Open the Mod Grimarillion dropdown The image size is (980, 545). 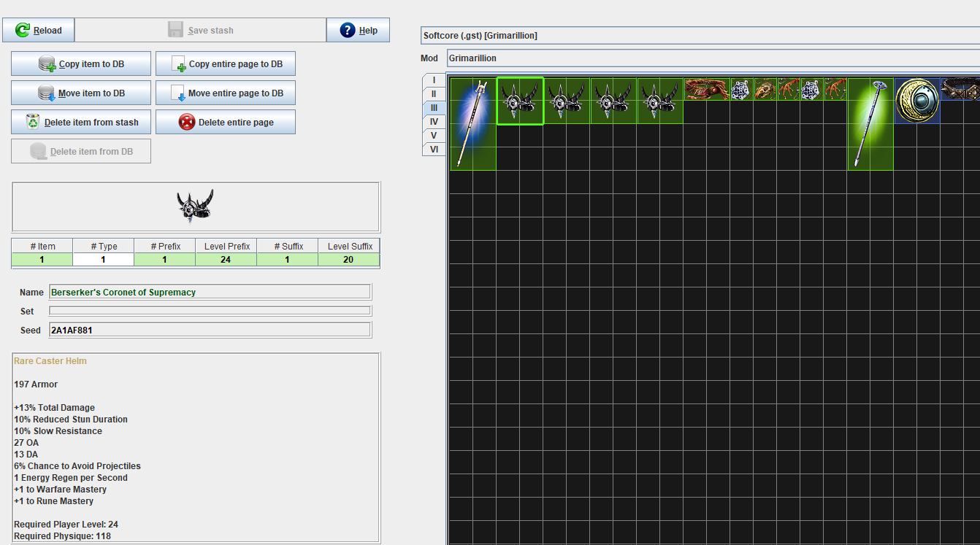tap(712, 58)
